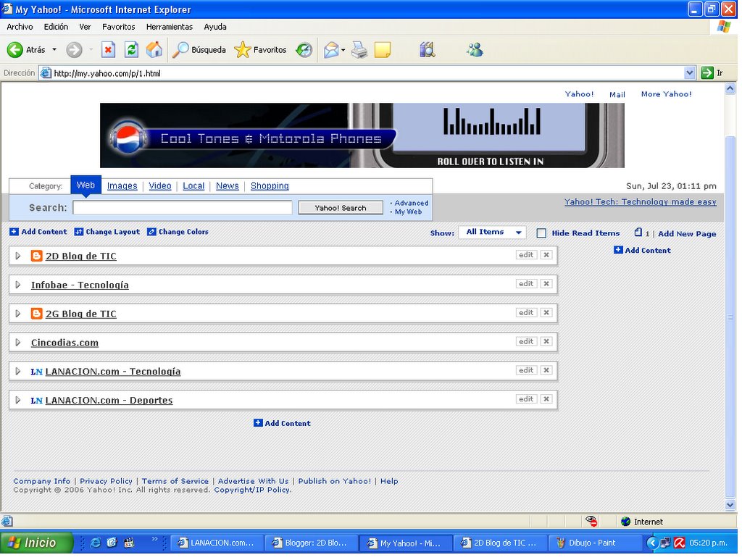This screenshot has width=742, height=560.
Task: Open Búsqueda search magnifier in toolbar
Action: (199, 50)
